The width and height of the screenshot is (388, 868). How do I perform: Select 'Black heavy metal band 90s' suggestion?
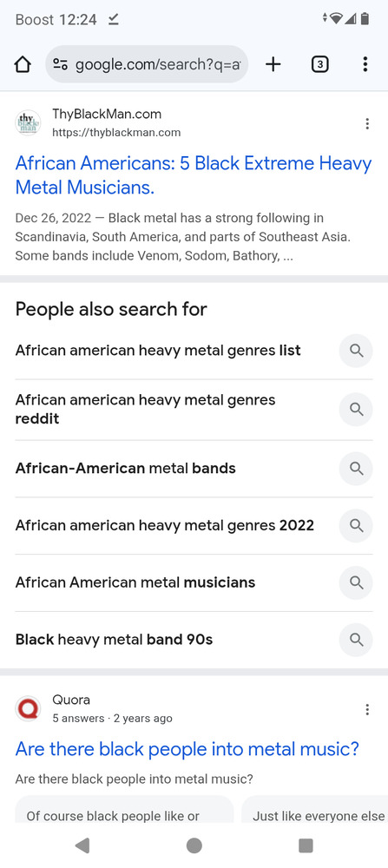click(114, 640)
